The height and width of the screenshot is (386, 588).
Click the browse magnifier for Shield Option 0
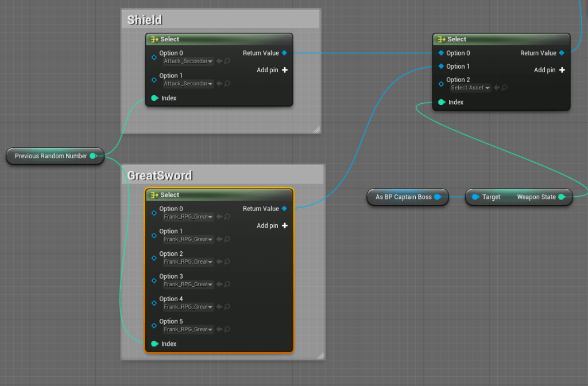point(227,61)
